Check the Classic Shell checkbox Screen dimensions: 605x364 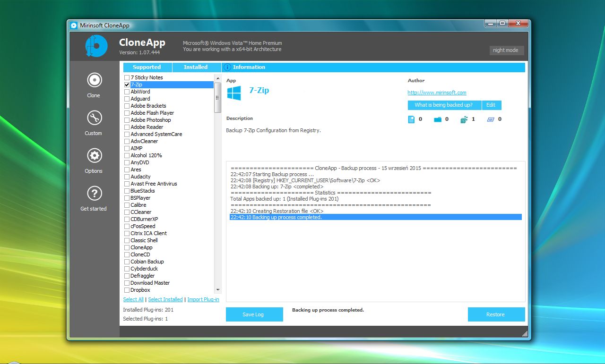pyautogui.click(x=127, y=241)
